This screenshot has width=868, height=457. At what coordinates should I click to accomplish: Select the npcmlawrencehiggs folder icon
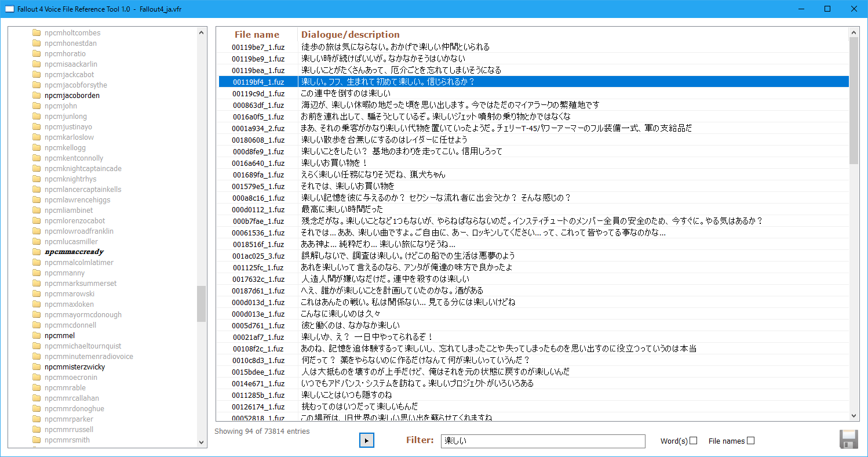(x=37, y=200)
